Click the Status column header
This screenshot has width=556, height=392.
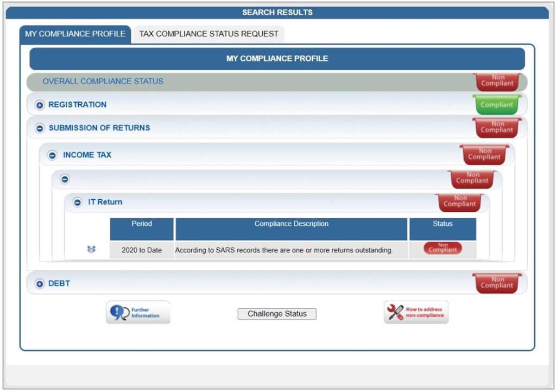point(443,229)
